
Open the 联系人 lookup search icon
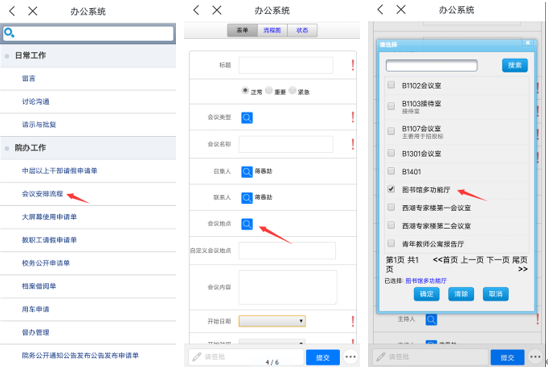click(247, 198)
